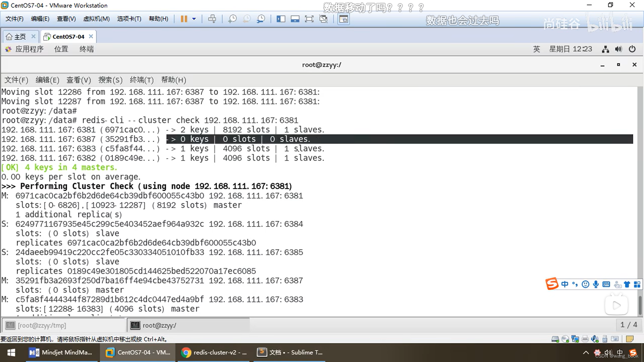Image resolution: width=644 pixels, height=362 pixels.
Task: Click the CentOS volume icon
Action: 619,49
